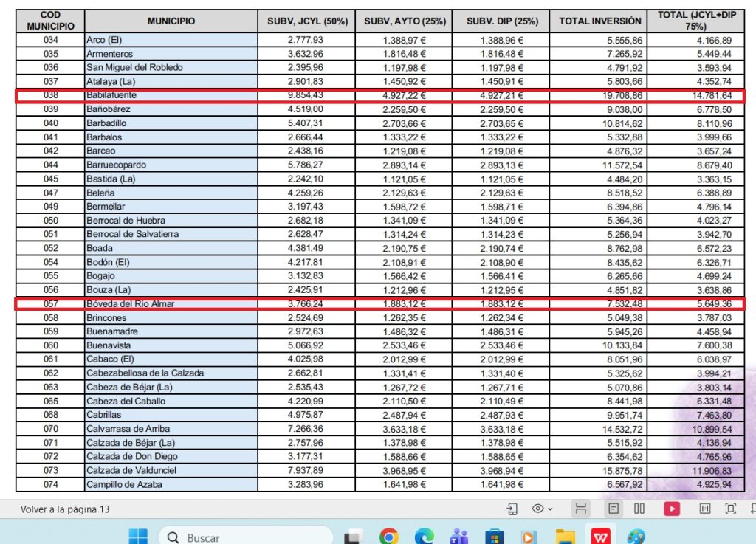The width and height of the screenshot is (756, 544).
Task: Enable single page view layout
Action: click(x=613, y=509)
